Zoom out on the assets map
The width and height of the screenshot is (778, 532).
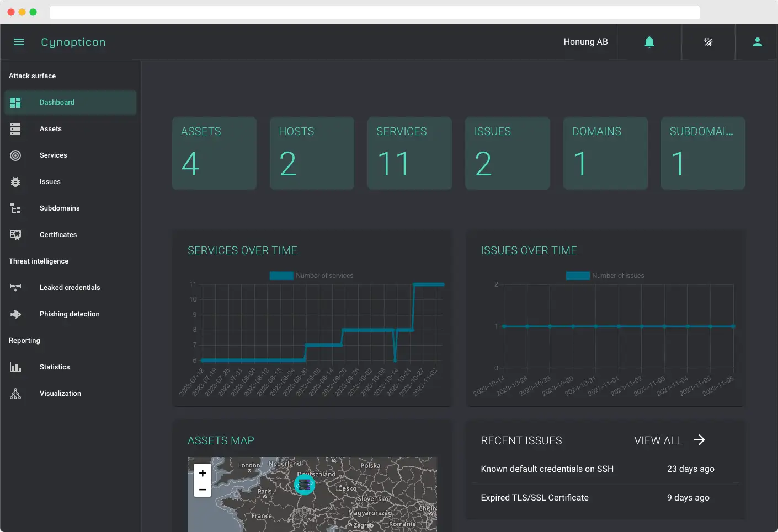203,489
